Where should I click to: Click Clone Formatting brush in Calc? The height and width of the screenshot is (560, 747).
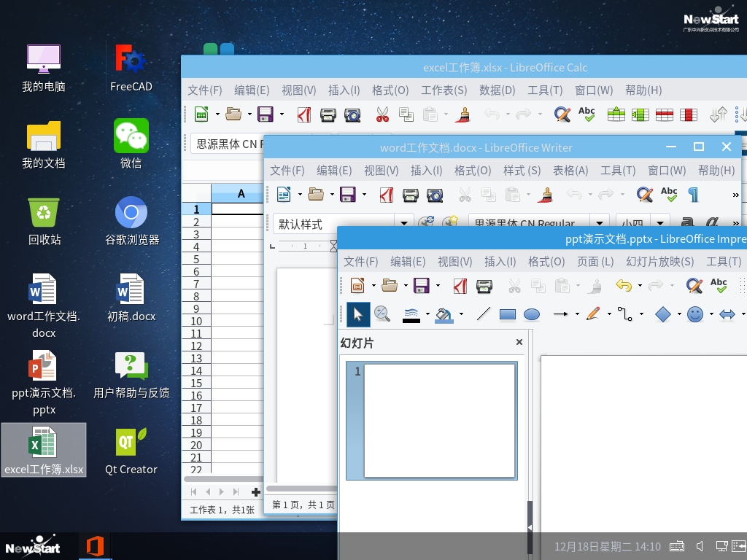[462, 114]
